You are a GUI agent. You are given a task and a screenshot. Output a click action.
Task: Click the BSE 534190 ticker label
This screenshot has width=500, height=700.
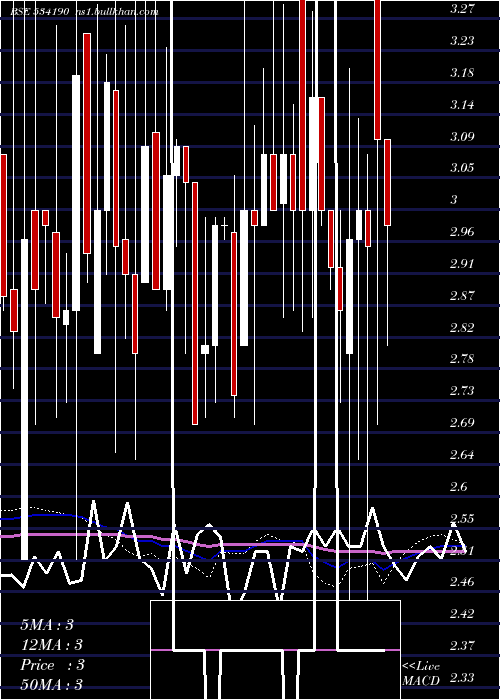pyautogui.click(x=40, y=12)
